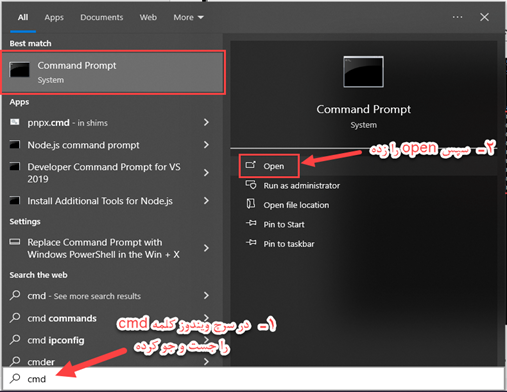Open Command Prompt best match result
This screenshot has width=507, height=392.
click(113, 72)
